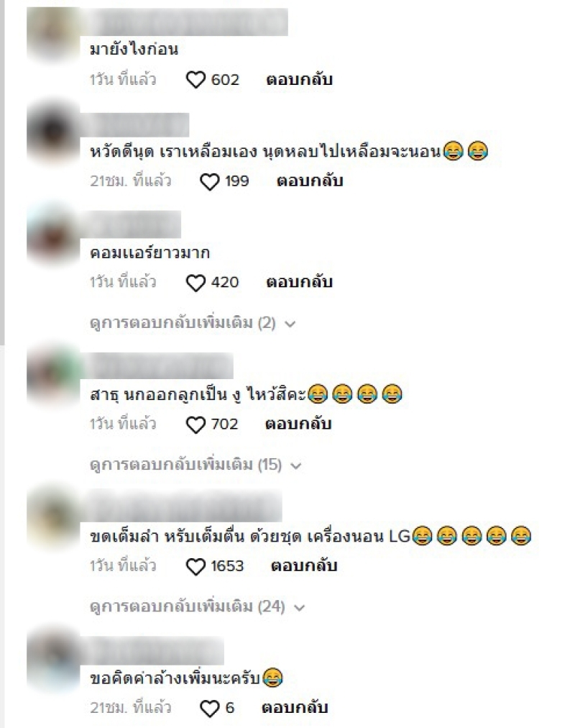Reply to the LG bedding set comment

304,566
